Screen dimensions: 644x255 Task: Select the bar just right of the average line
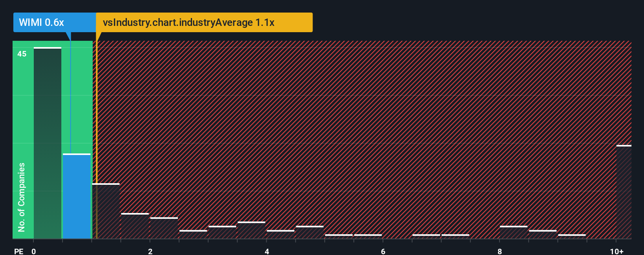coord(106,211)
